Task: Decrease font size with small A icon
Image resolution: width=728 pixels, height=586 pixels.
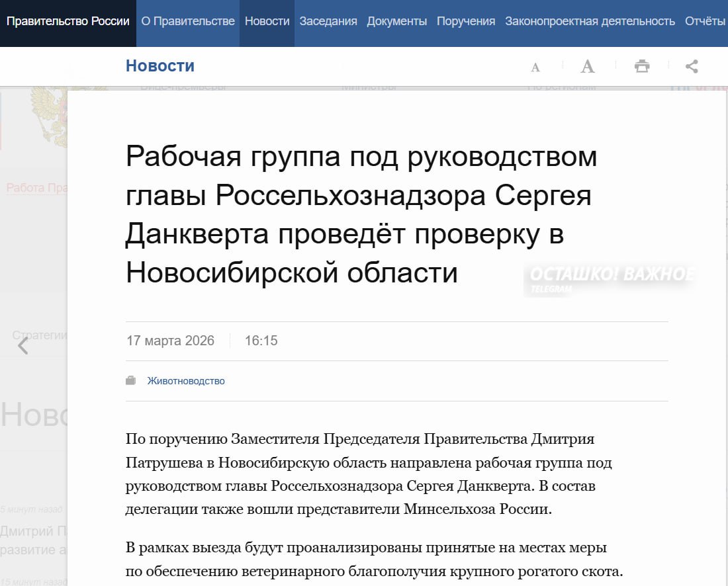Action: pos(535,67)
